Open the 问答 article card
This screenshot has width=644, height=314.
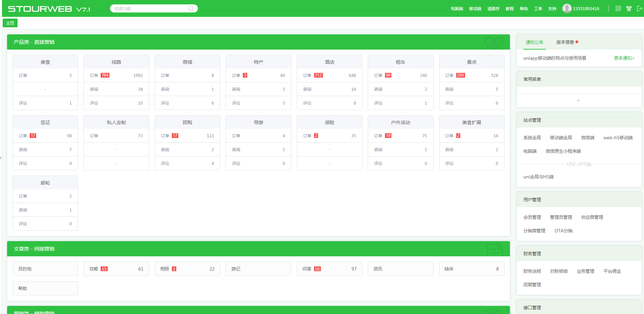(329, 269)
